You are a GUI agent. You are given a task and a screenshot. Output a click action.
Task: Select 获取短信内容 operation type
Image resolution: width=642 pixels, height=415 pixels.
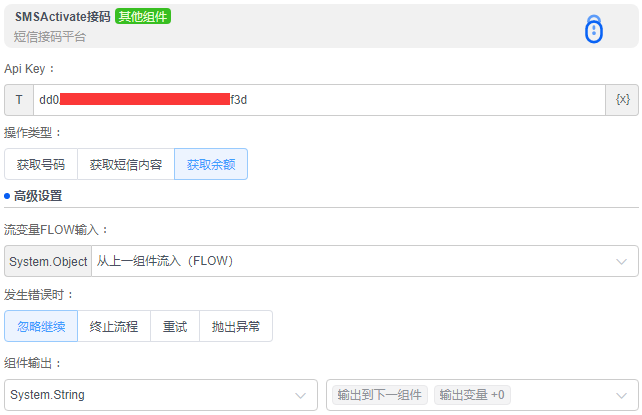(x=126, y=165)
